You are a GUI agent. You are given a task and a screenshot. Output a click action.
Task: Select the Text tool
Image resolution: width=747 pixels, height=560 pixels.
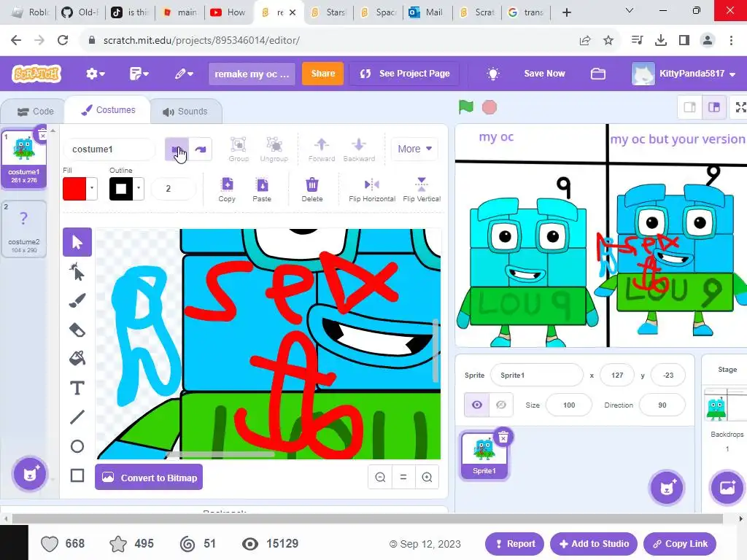point(77,388)
